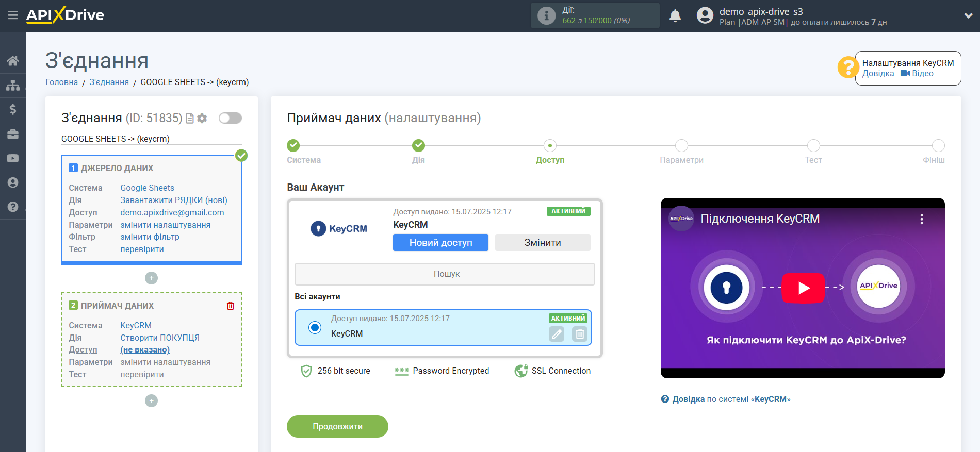Open billing dollar sidebar icon
The width and height of the screenshot is (980, 452).
coord(13,109)
